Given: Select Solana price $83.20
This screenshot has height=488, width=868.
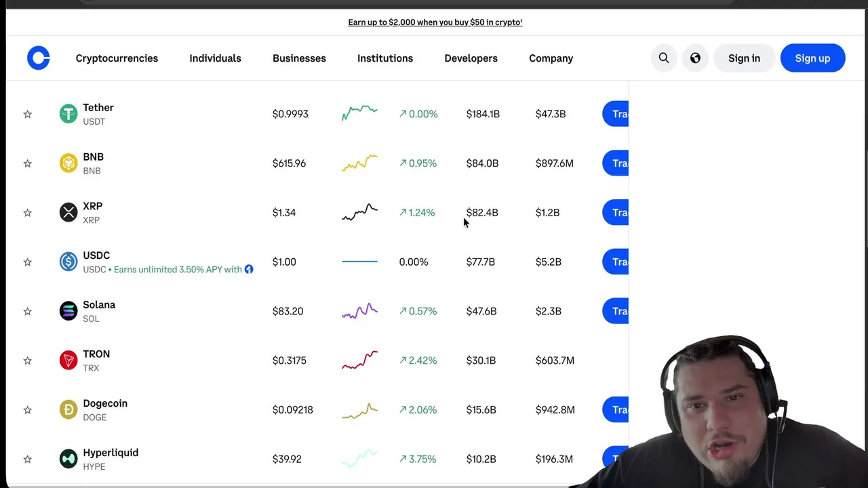Looking at the screenshot, I should tap(288, 311).
